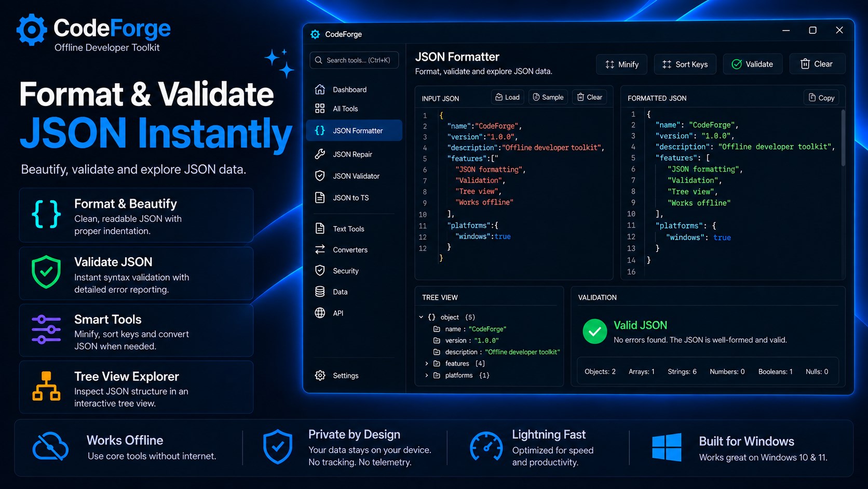Viewport: 868px width, 489px height.
Task: Click the 'TREE VIEW' panel header
Action: pyautogui.click(x=440, y=297)
